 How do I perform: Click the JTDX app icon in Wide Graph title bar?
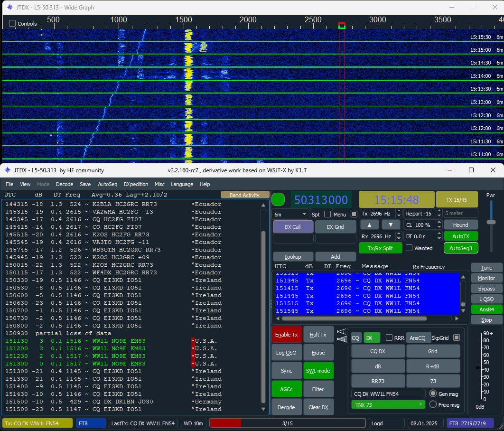coord(9,8)
